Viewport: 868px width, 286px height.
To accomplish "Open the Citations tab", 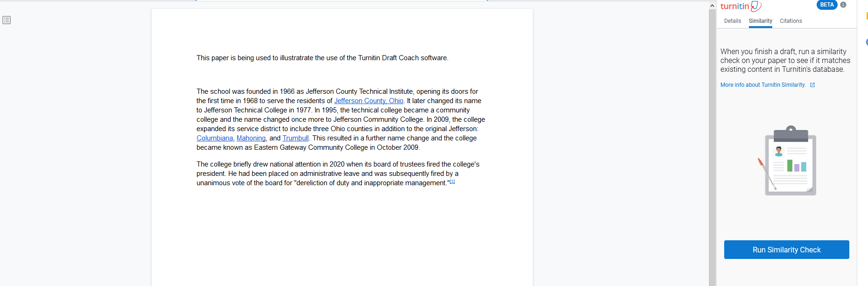I will (790, 21).
